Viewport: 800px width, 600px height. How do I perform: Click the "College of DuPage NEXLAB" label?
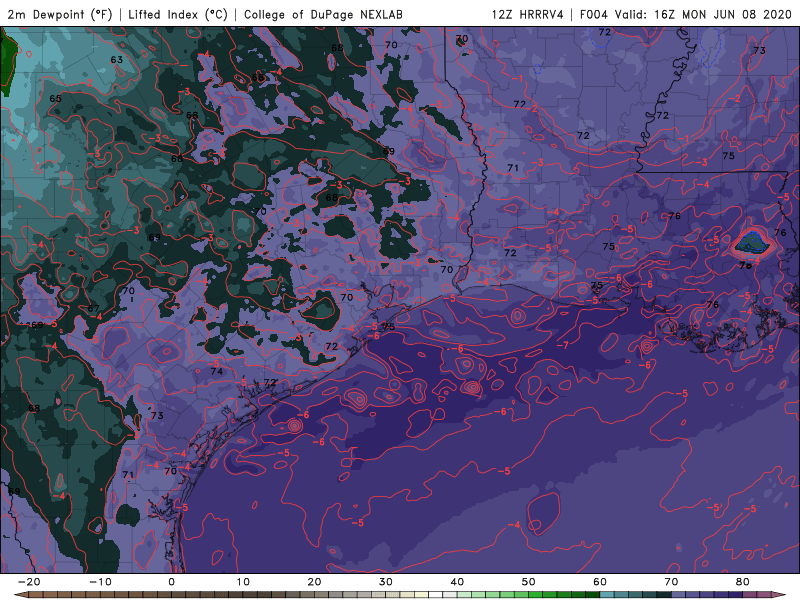pyautogui.click(x=323, y=14)
